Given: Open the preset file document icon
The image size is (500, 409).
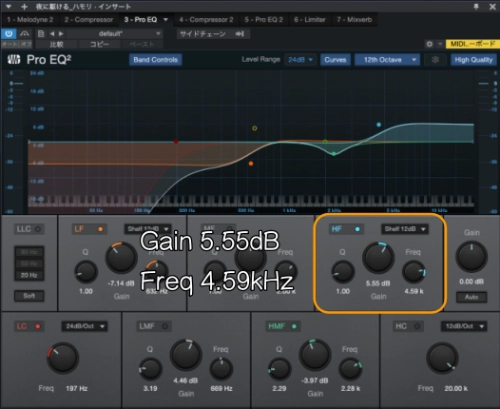Looking at the screenshot, I should click(x=41, y=34).
